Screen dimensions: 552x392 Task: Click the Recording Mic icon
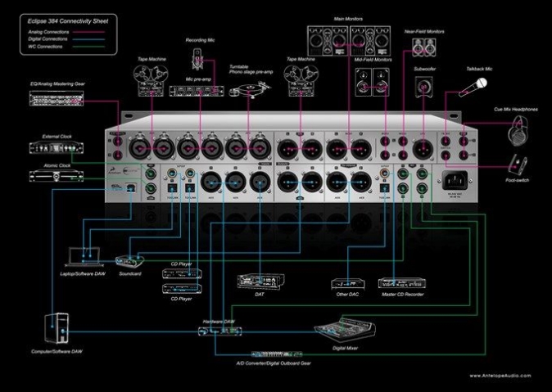pos(197,60)
